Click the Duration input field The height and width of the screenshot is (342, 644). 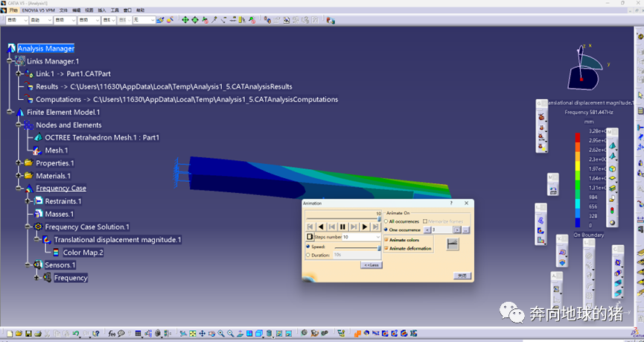[x=357, y=255]
